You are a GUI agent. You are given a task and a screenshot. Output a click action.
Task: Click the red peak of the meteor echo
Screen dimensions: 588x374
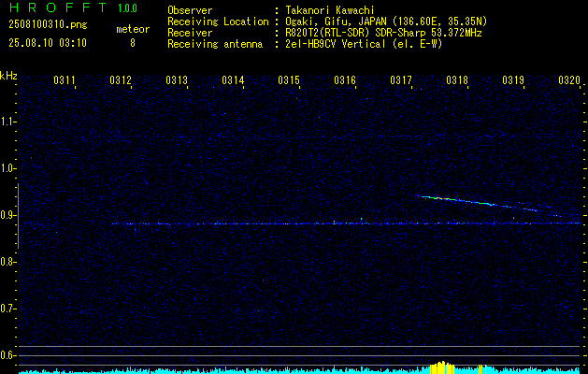click(x=444, y=198)
